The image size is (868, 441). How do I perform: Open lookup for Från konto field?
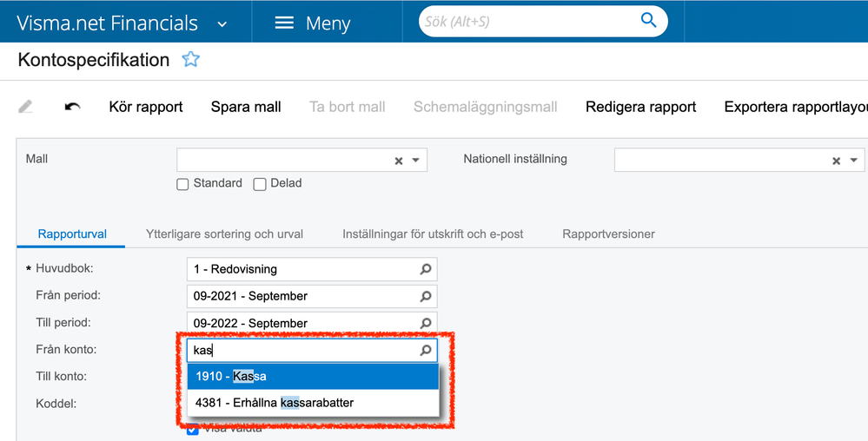(426, 350)
